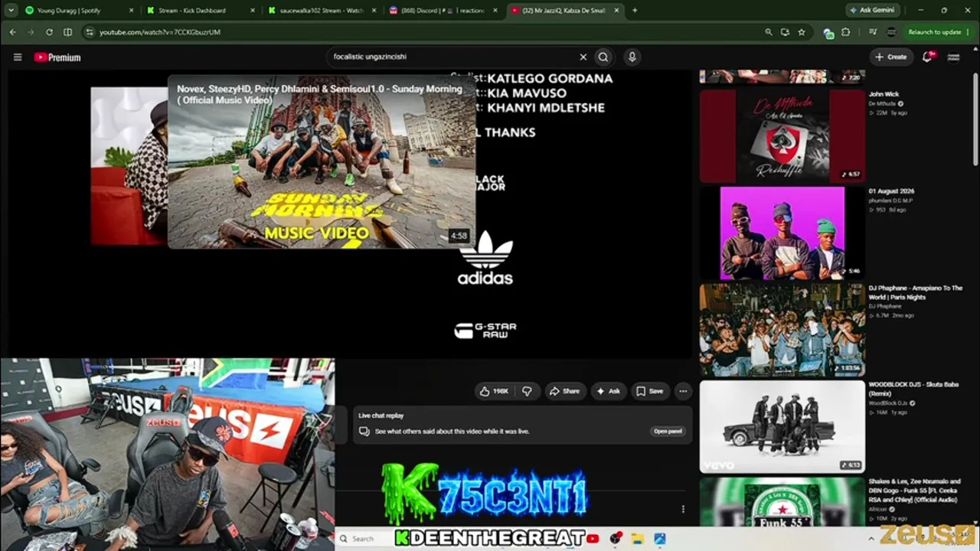
Task: Visit WoodBlock DJs channel link
Action: coord(889,403)
